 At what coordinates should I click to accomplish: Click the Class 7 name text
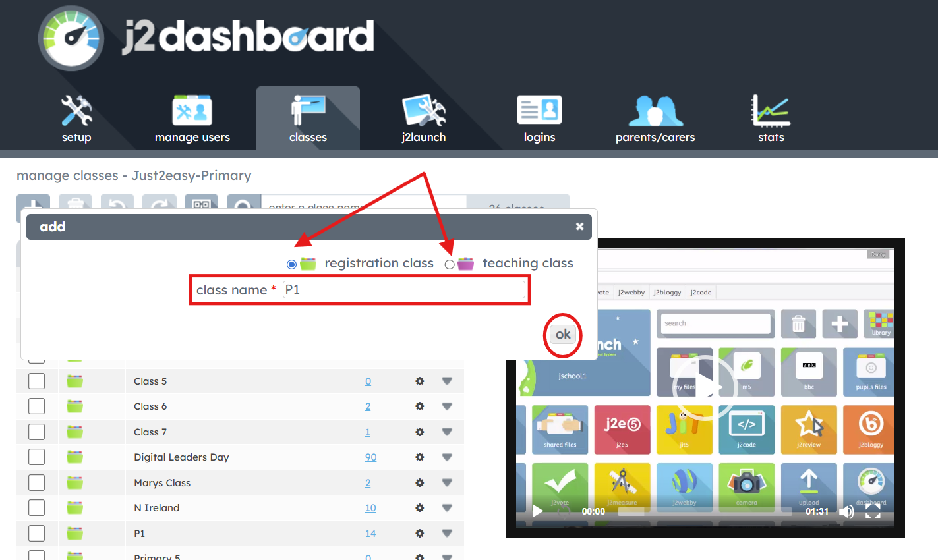coord(150,432)
